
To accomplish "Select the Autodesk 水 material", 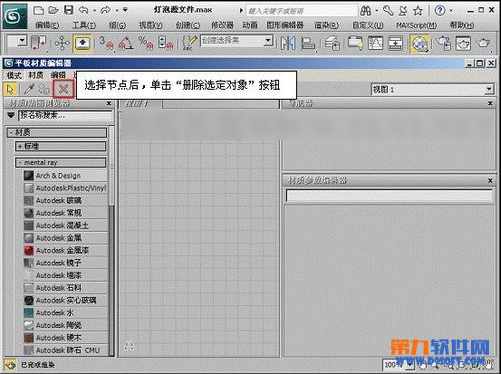I will click(66, 313).
